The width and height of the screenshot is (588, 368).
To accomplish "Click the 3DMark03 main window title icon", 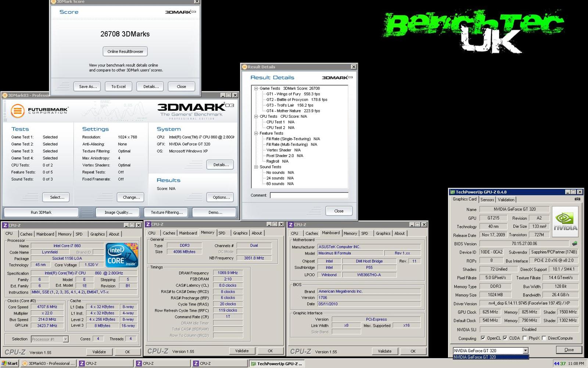I will pyautogui.click(x=5, y=95).
